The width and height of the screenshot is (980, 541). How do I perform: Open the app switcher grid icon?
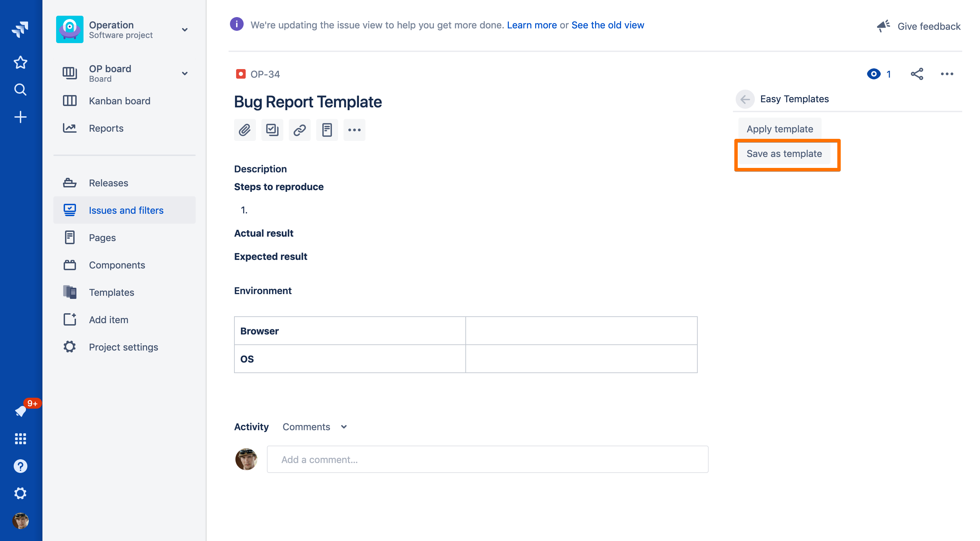tap(21, 438)
